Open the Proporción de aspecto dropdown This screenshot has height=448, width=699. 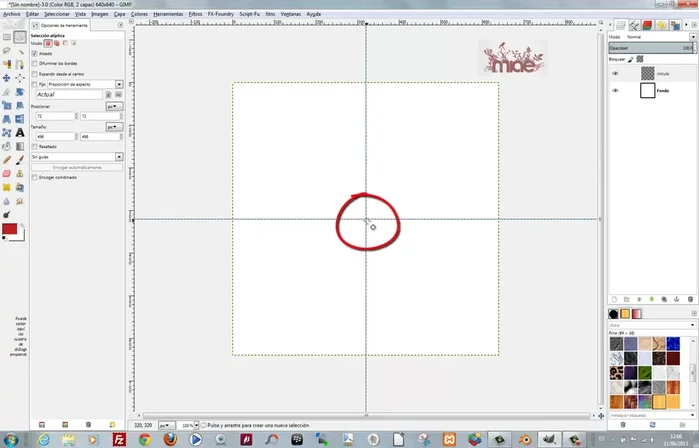(118, 85)
